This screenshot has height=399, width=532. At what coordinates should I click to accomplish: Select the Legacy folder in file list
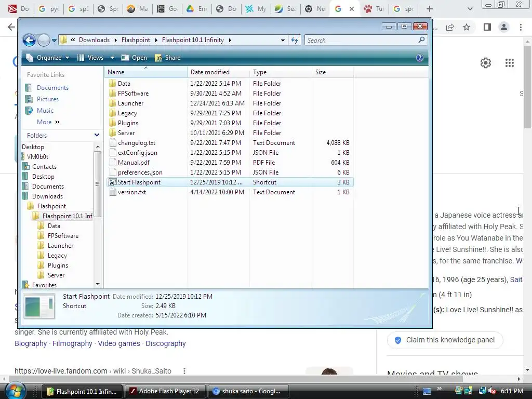(127, 113)
